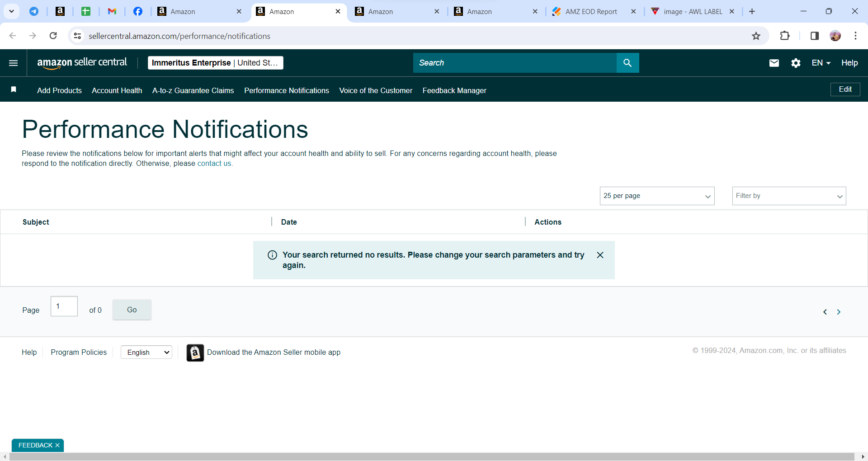Close the FEEDBACK widget
This screenshot has height=461, width=868.
tap(57, 445)
